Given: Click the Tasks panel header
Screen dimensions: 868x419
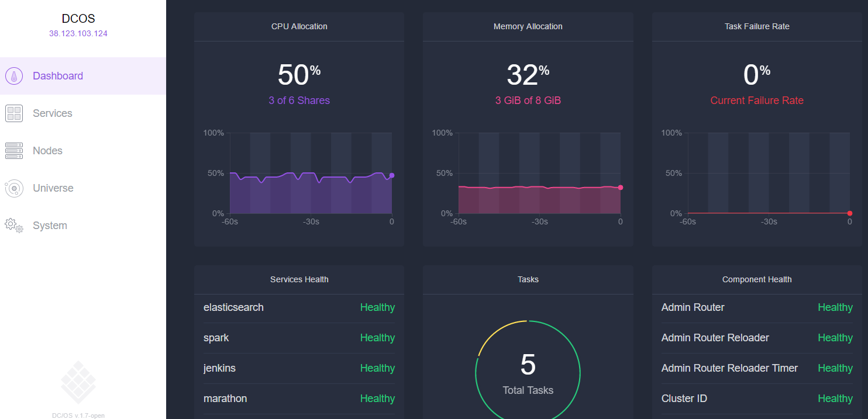Looking at the screenshot, I should [528, 279].
